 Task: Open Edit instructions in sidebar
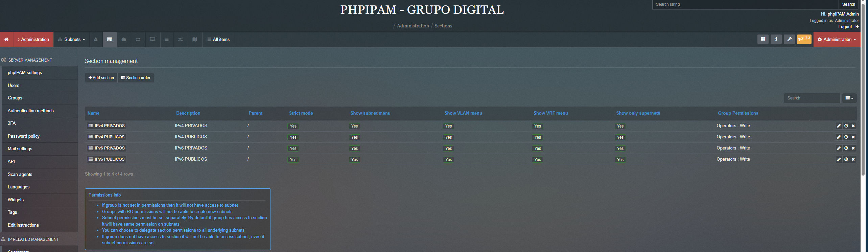click(40, 225)
